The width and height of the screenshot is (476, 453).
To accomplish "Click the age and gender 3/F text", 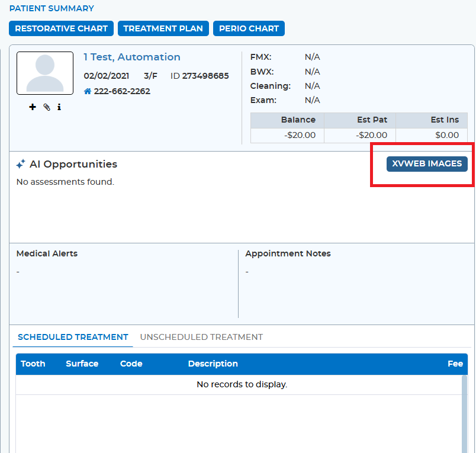I will point(150,76).
